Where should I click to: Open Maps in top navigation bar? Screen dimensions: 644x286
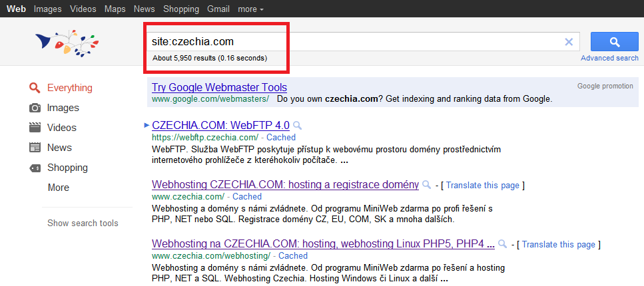[x=115, y=9]
